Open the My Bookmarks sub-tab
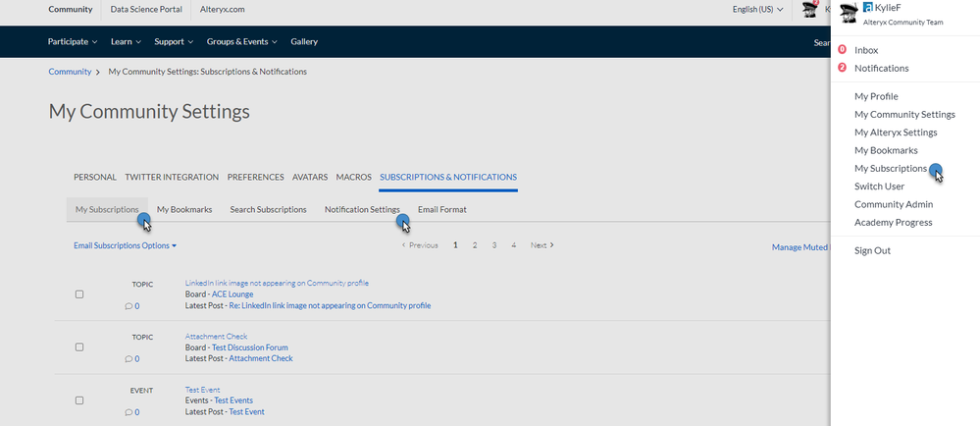This screenshot has height=426, width=980. [x=184, y=209]
